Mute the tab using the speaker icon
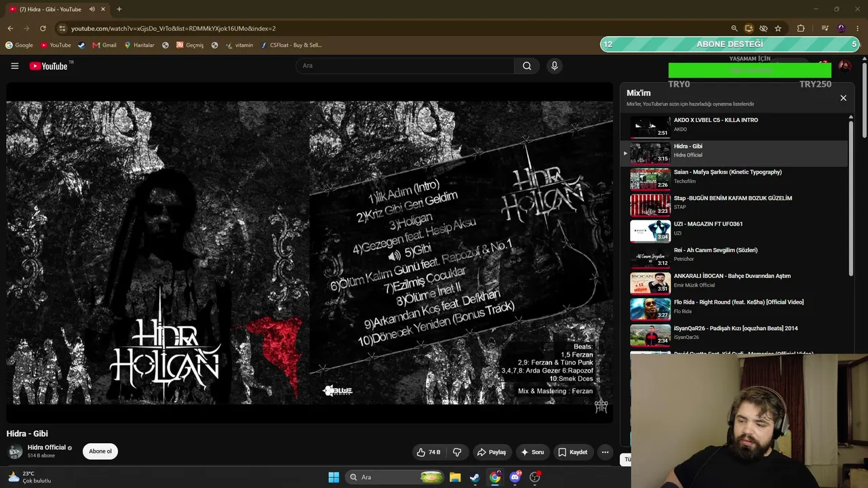Screen dimensions: 868x488 (x=92, y=9)
